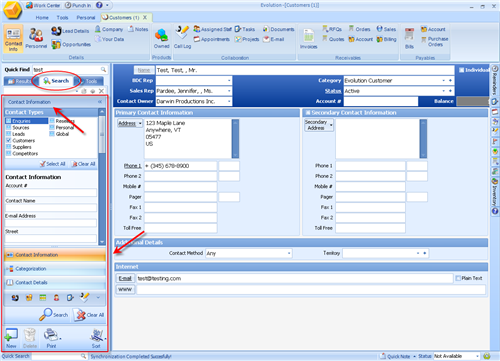Screen dimensions: 500x361
Task: Toggle Sources contact type checkbox
Action: (x=9, y=128)
